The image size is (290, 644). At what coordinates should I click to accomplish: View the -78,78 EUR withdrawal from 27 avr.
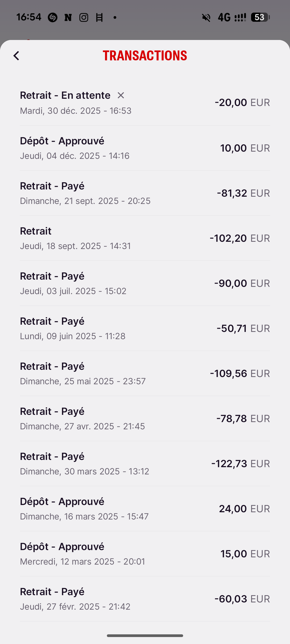click(x=145, y=418)
